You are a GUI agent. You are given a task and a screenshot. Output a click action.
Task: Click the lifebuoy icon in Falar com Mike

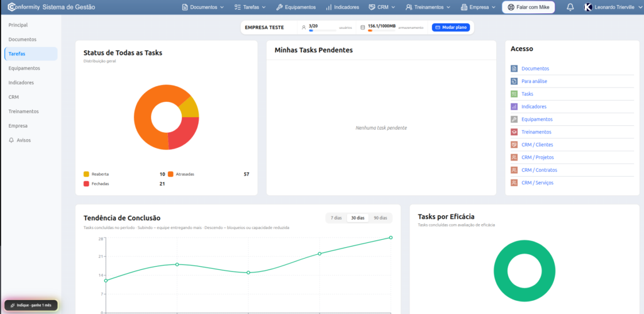(511, 7)
